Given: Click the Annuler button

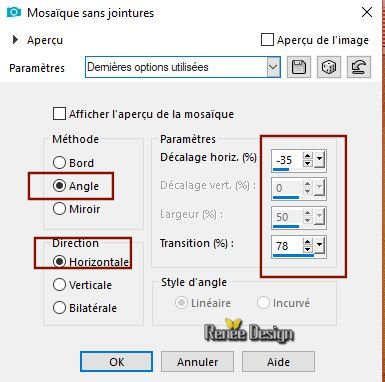Looking at the screenshot, I should tap(197, 362).
